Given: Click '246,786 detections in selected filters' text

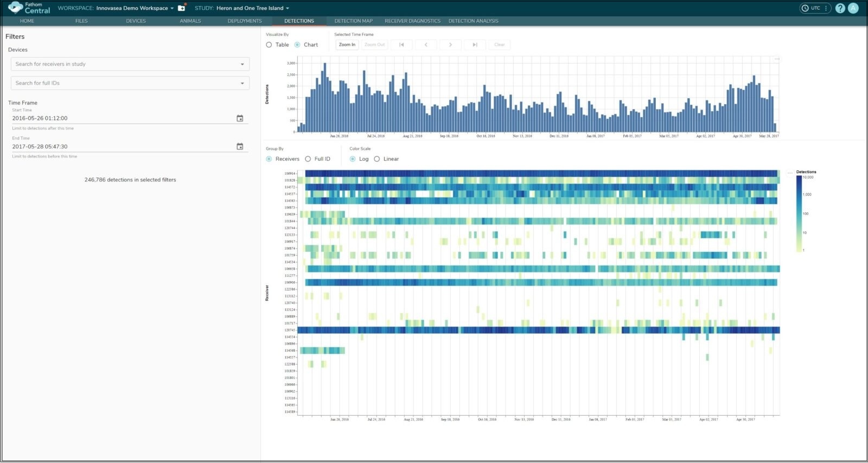Looking at the screenshot, I should click(x=130, y=180).
